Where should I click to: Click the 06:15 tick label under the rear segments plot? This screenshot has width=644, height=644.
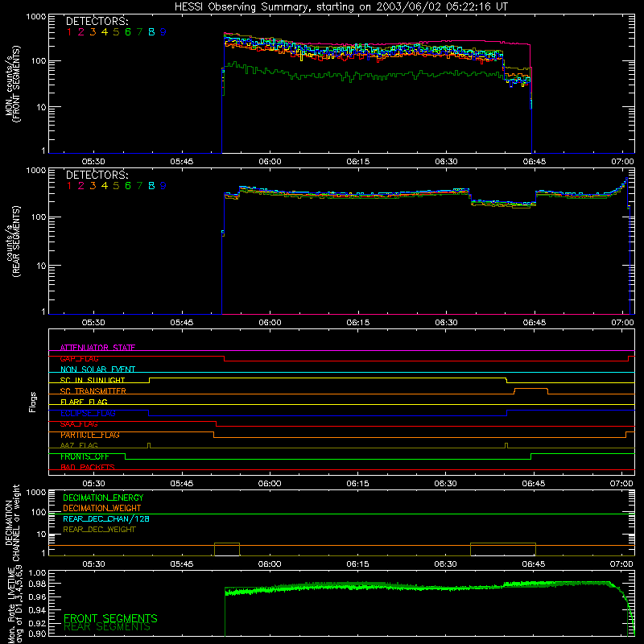coord(357,323)
